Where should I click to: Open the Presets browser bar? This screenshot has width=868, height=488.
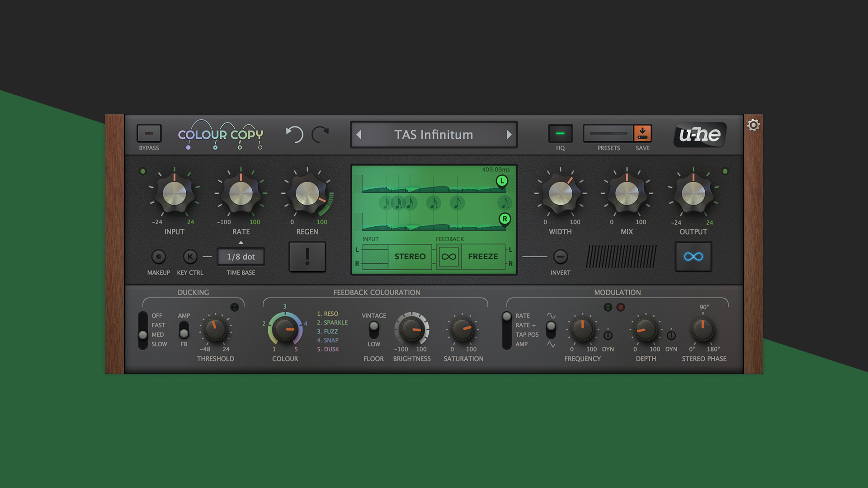608,134
